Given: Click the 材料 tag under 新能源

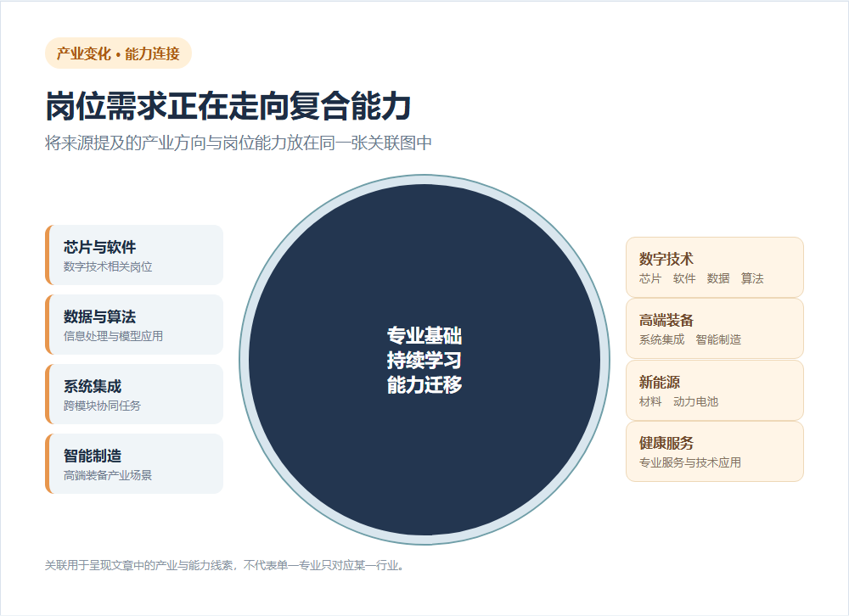Looking at the screenshot, I should click(649, 401).
